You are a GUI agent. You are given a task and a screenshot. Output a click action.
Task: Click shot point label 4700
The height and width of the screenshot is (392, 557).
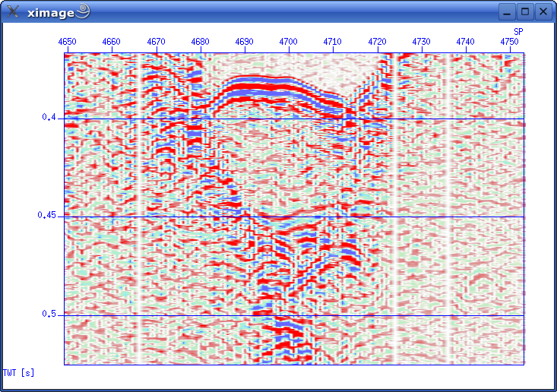(288, 42)
